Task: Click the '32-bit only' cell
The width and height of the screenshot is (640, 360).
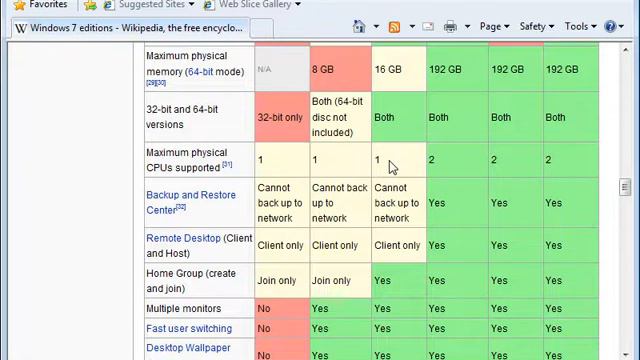Action: [x=282, y=117]
